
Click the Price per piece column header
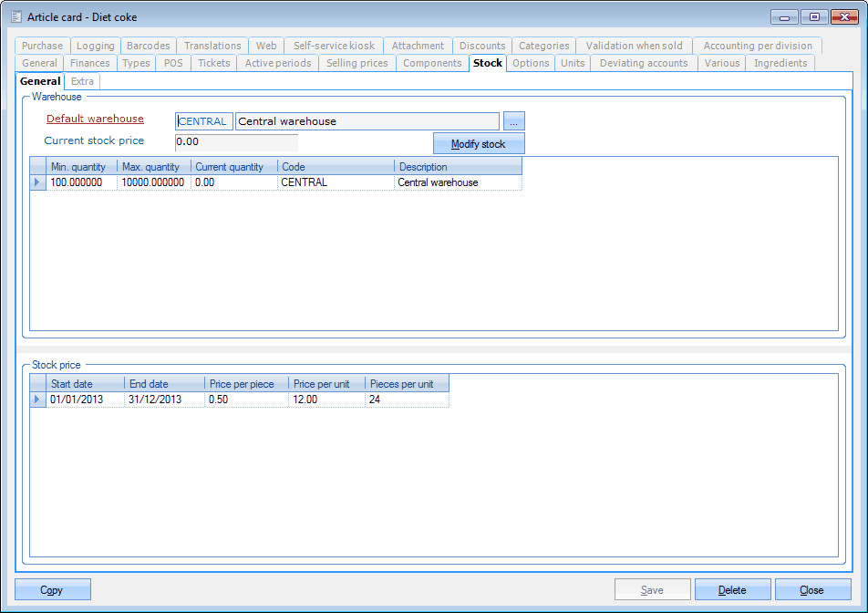tap(241, 384)
